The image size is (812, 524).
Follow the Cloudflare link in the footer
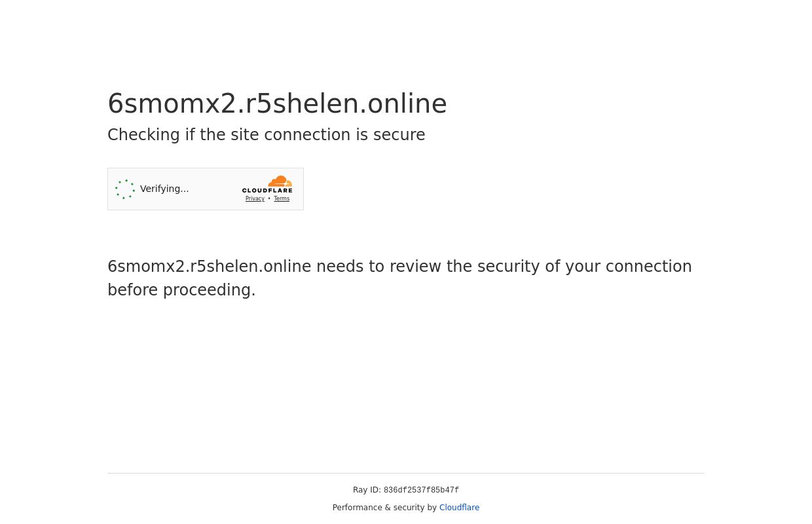point(459,508)
